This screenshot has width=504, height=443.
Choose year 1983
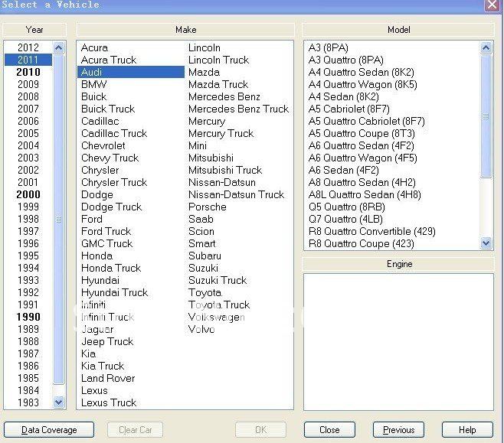point(28,402)
